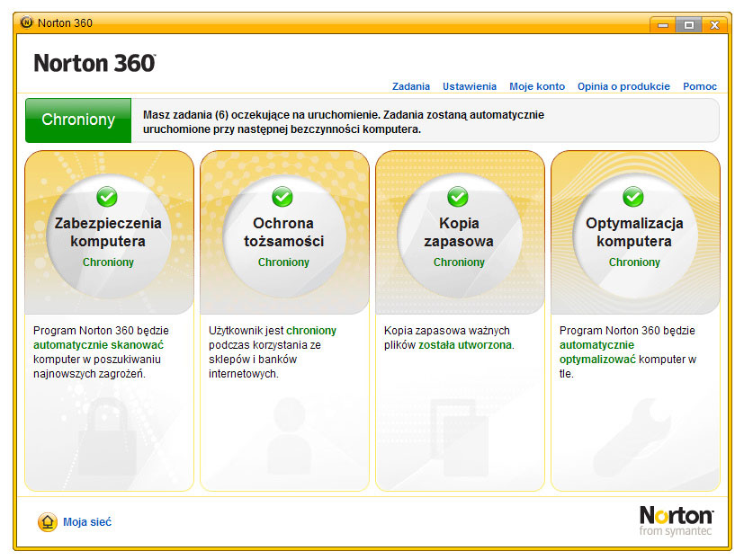Click the Moja sieć house icon
Screen dimensions: 744x560
pyautogui.click(x=48, y=522)
